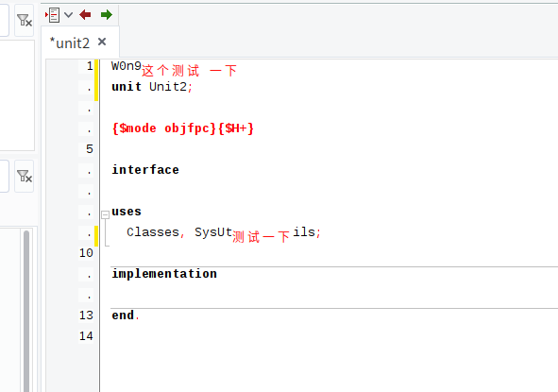Click line number 1 in the gutter

pos(90,66)
